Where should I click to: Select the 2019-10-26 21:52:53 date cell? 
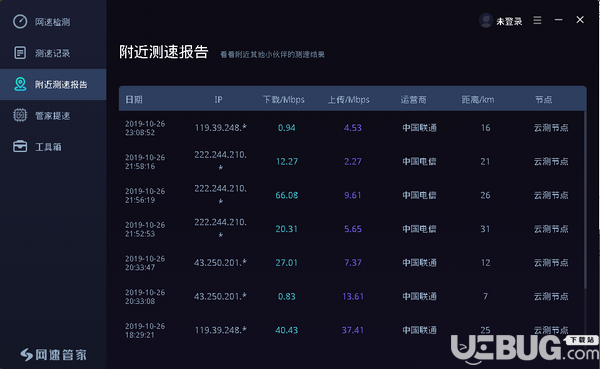pos(145,229)
